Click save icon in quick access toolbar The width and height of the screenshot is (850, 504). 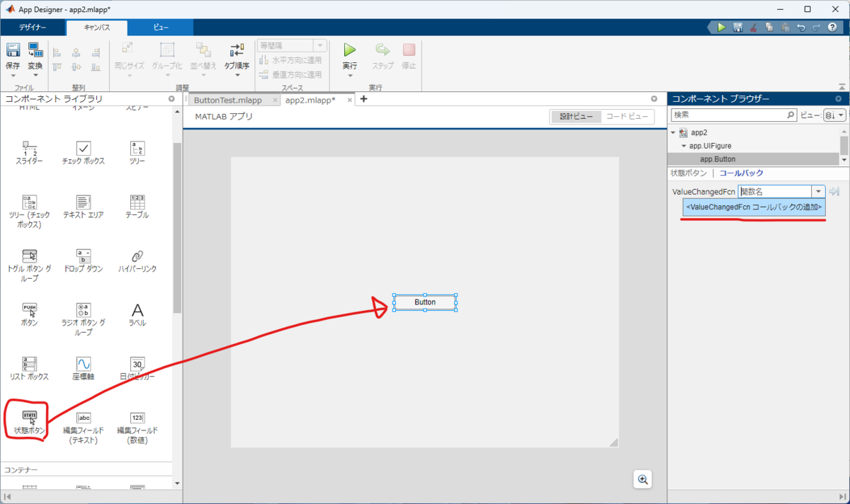point(737,28)
